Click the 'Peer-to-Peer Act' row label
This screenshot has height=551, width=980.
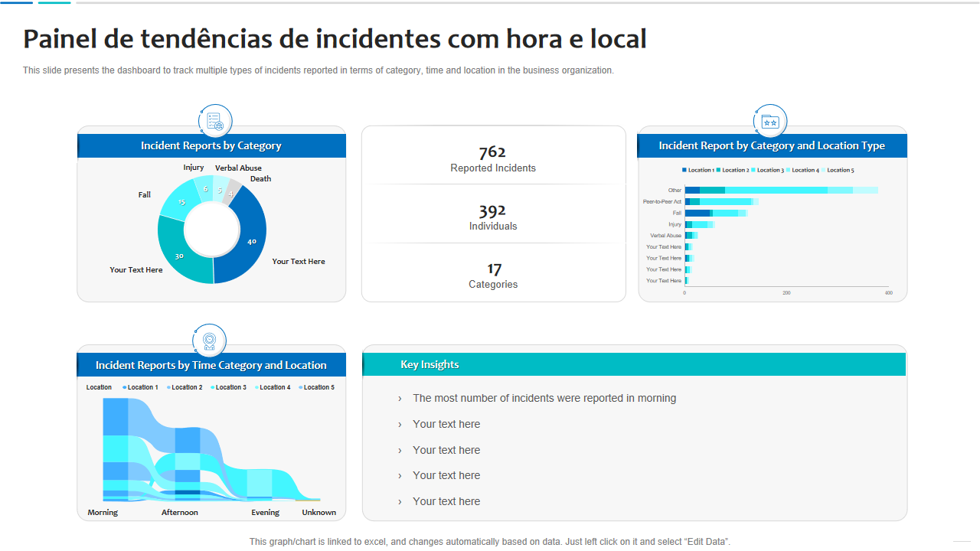point(662,201)
